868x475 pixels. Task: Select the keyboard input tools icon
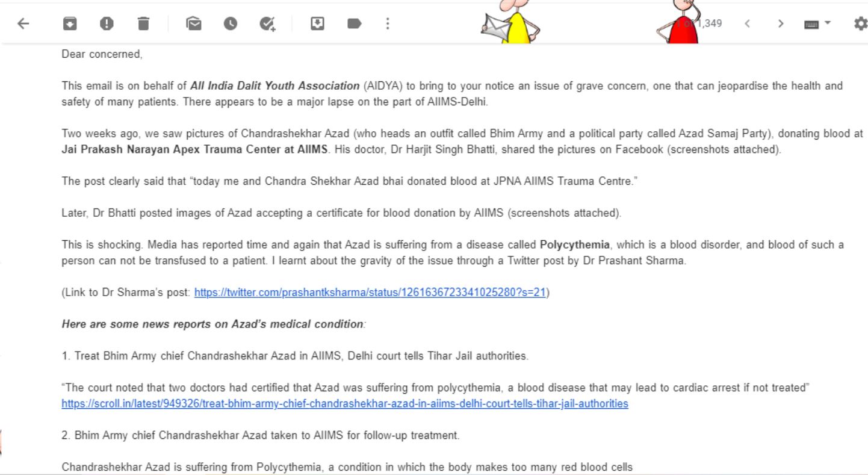tap(812, 24)
